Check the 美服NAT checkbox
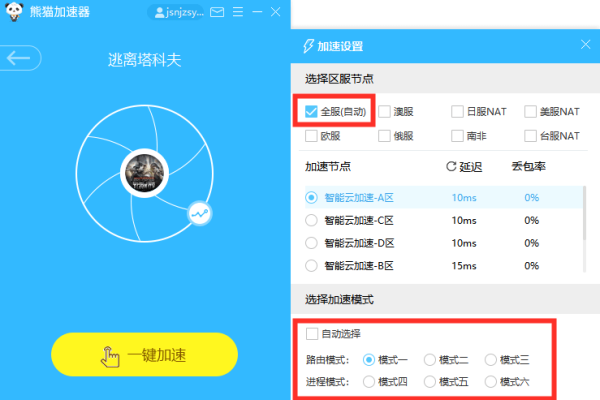Screen dimensions: 600x400 (530, 112)
